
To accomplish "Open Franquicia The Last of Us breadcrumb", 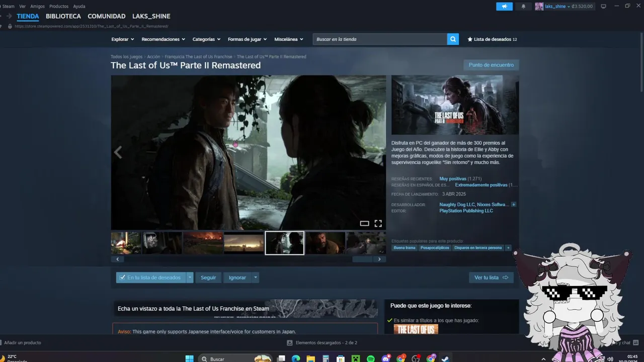I will click(198, 57).
